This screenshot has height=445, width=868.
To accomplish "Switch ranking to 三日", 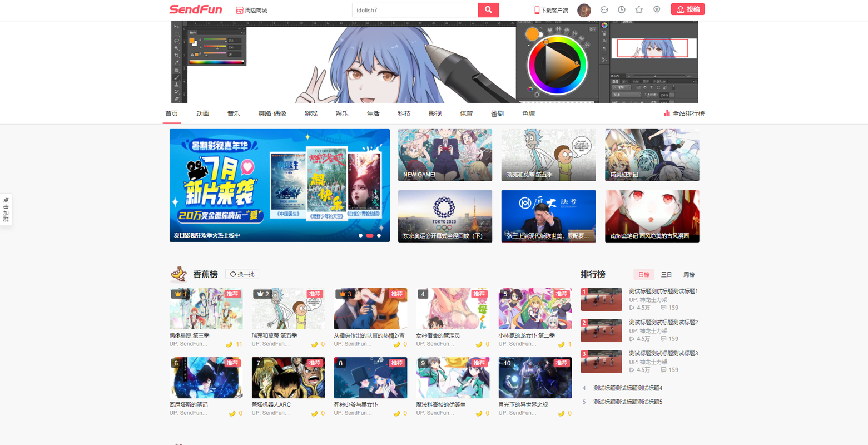I will pyautogui.click(x=666, y=275).
